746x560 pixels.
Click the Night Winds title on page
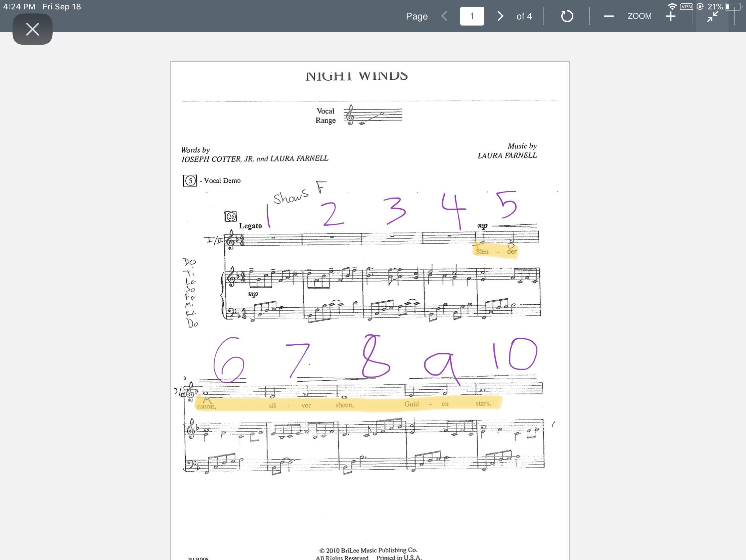(356, 76)
